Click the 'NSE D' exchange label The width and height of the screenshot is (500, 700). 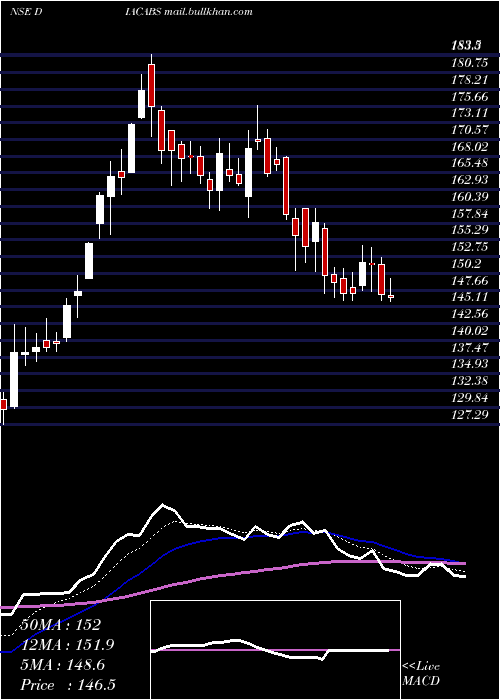click(26, 12)
